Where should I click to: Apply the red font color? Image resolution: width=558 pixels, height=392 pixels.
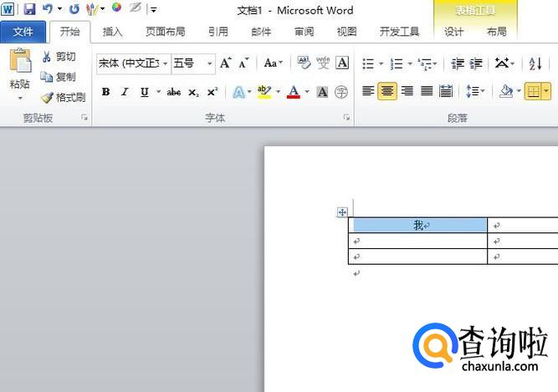pos(294,93)
